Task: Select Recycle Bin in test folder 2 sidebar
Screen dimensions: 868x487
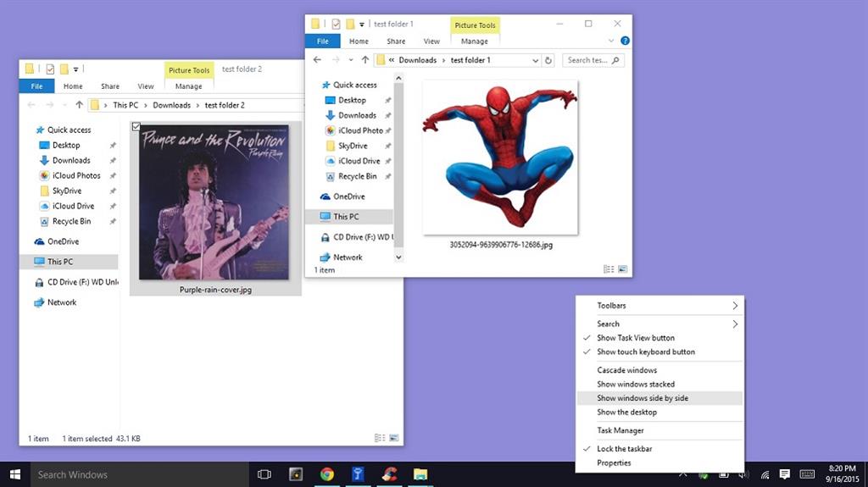Action: [71, 221]
